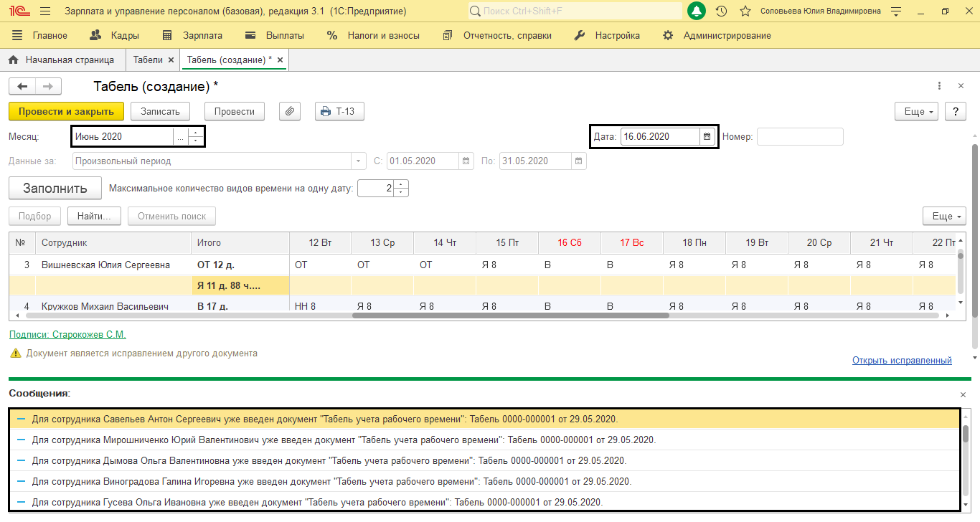Close the Сообщения messages panel
Viewport: 980px width, 522px height.
pyautogui.click(x=963, y=394)
